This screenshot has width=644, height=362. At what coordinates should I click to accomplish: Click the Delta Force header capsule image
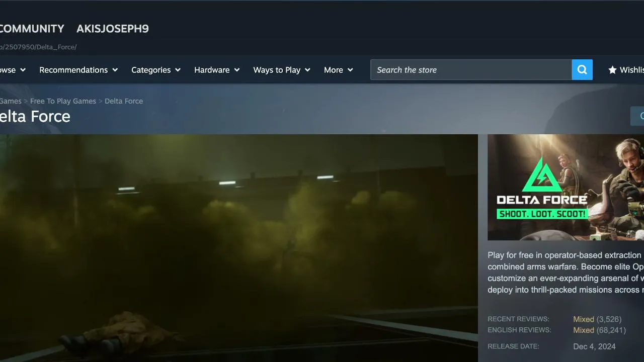click(566, 187)
